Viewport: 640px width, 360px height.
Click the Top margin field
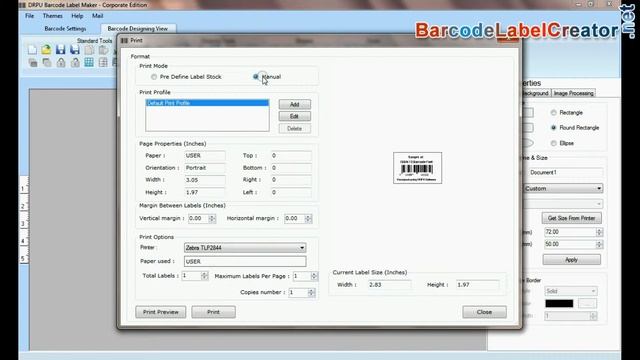[291, 156]
